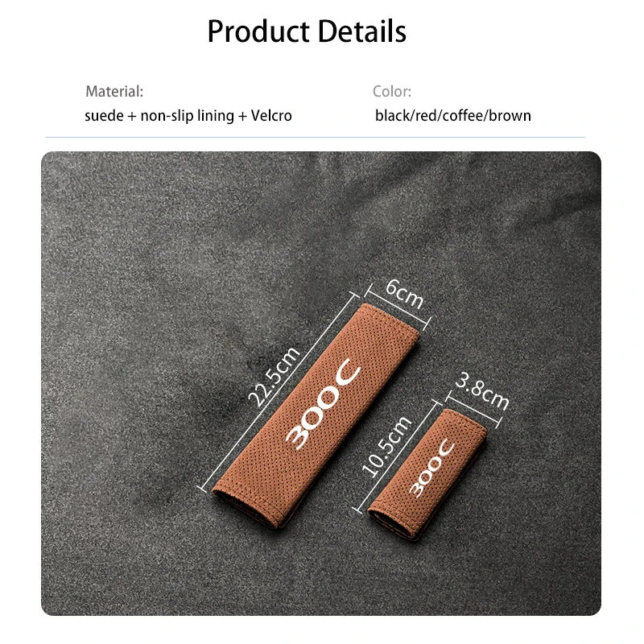Image resolution: width=644 pixels, height=644 pixels.
Task: Click the Color label
Action: [392, 91]
